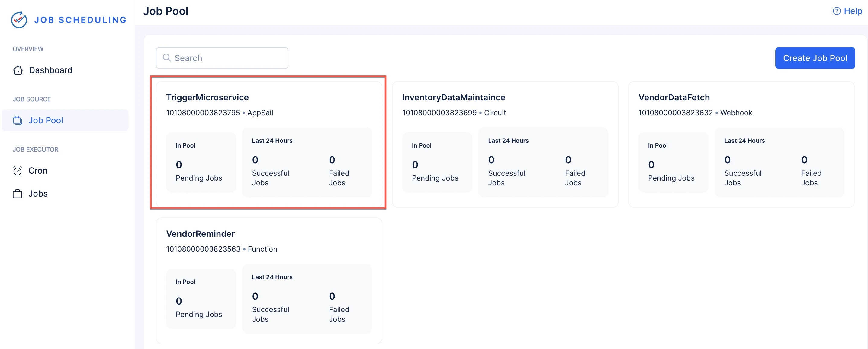Click ID 10108000003823632 Webhook text
This screenshot has height=349, width=868.
pos(695,113)
